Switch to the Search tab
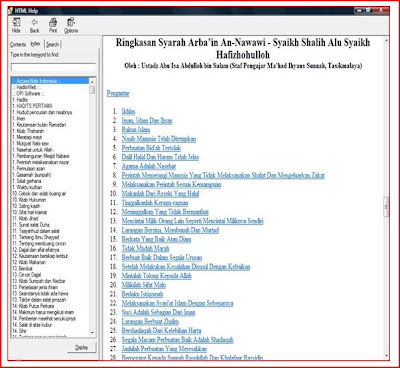This screenshot has width=400, height=368. 53,44
